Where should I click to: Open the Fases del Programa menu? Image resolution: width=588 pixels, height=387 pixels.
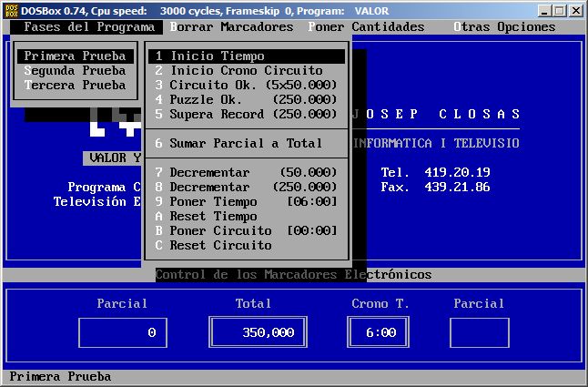coord(88,26)
